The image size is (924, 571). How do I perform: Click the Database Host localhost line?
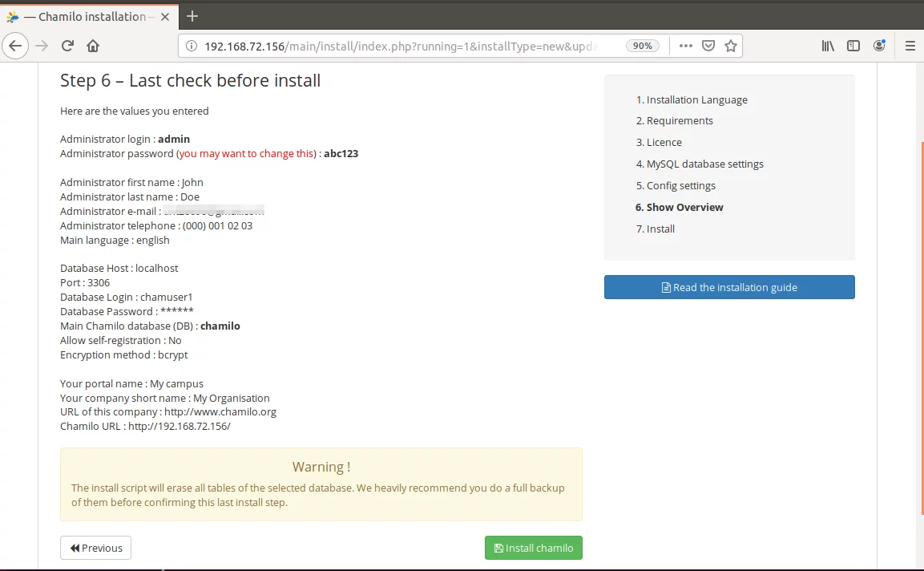pos(119,269)
